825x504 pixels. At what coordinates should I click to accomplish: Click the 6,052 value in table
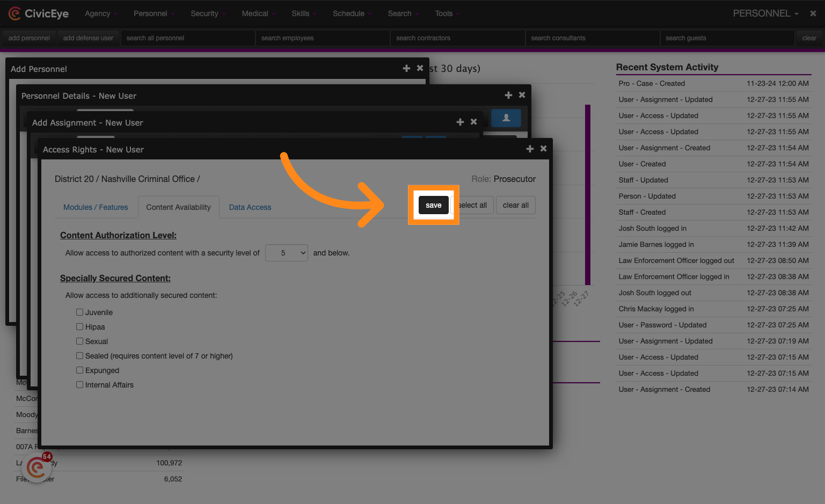tap(173, 479)
